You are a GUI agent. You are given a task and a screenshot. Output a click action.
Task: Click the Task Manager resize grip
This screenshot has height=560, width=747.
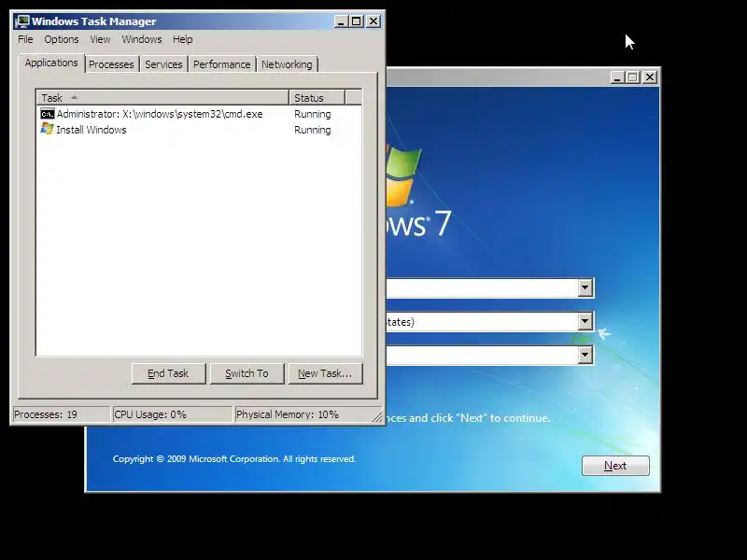point(377,416)
